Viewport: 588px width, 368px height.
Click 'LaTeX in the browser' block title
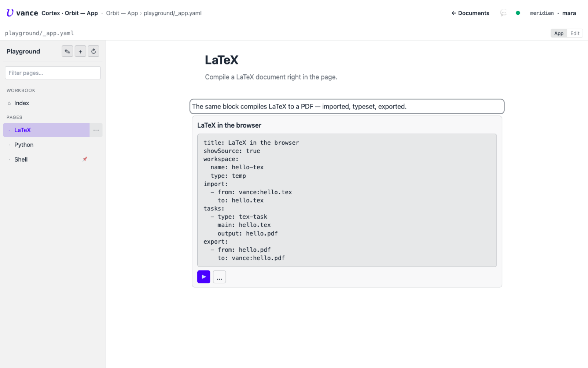tap(229, 125)
